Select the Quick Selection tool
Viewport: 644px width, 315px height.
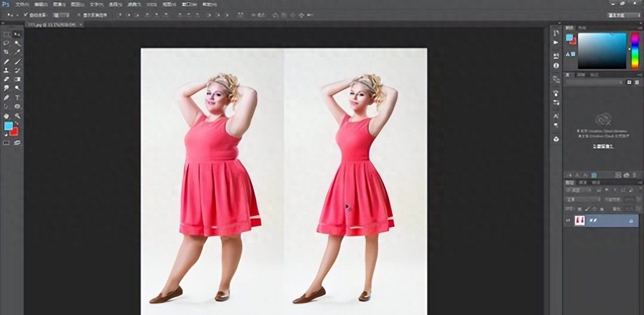pyautogui.click(x=18, y=43)
